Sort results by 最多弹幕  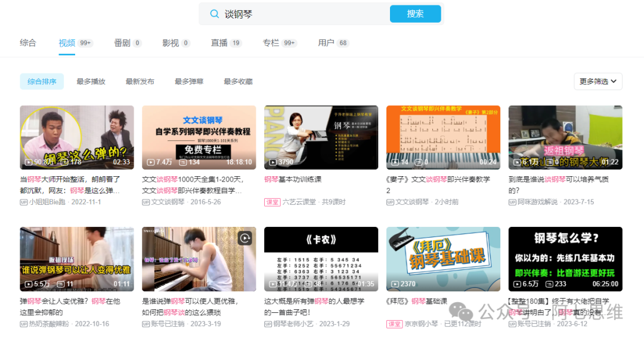click(x=189, y=81)
